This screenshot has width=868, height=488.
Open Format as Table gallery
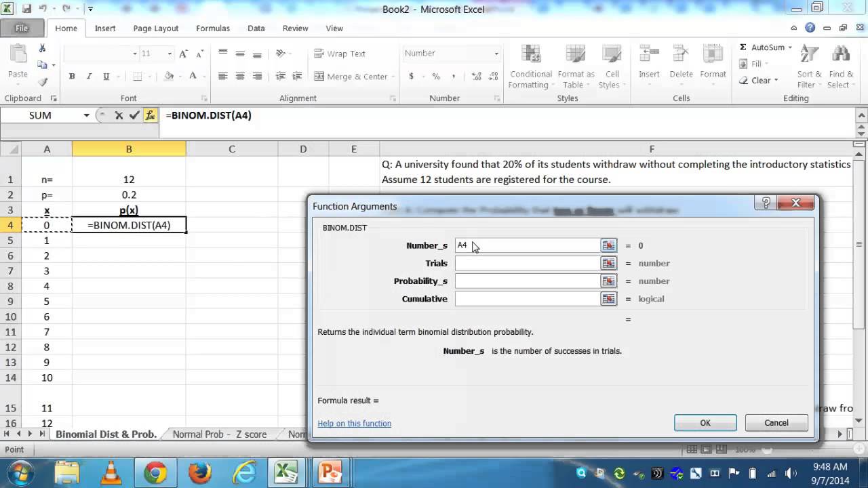[576, 66]
